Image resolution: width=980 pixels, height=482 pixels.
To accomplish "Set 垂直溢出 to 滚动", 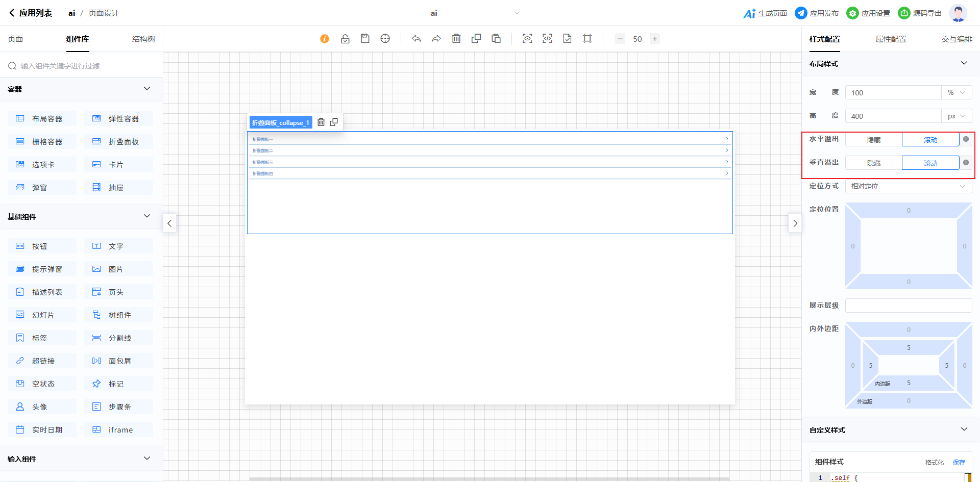I will [930, 163].
